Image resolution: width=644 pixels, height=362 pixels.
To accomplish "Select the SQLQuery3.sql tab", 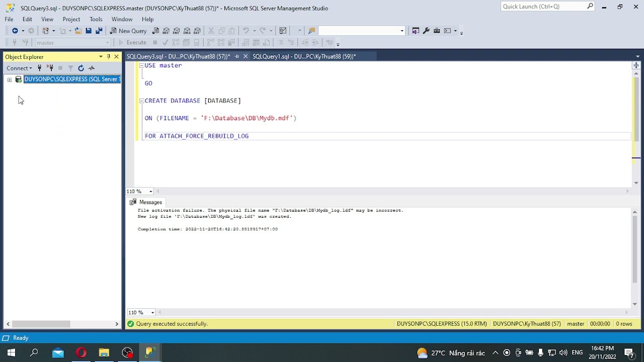I will (178, 56).
